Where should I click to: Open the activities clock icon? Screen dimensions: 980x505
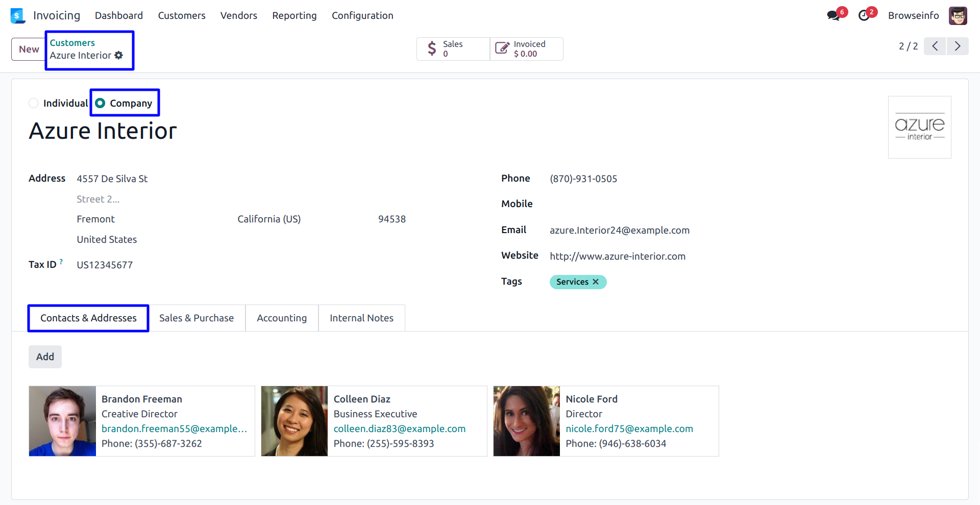(x=864, y=16)
